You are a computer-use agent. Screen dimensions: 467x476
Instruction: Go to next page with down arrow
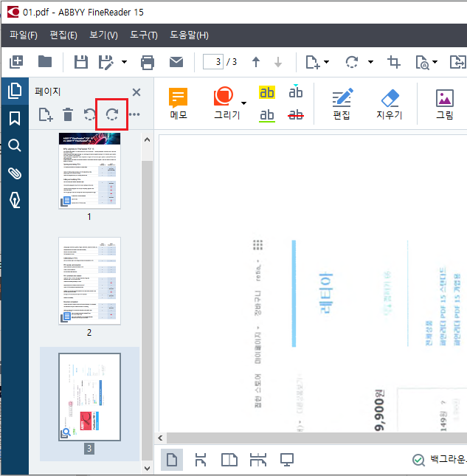pyautogui.click(x=278, y=62)
